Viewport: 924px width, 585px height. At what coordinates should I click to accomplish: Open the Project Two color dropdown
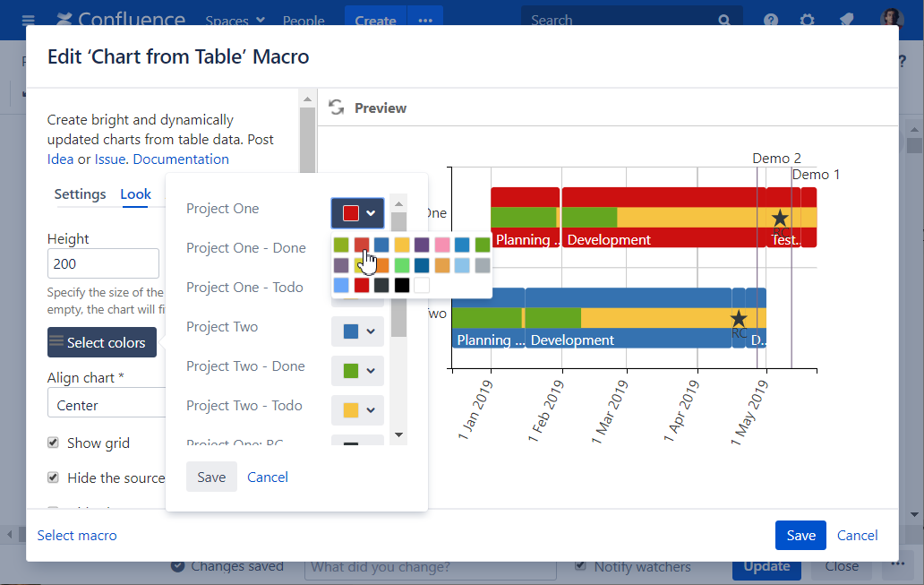(357, 331)
